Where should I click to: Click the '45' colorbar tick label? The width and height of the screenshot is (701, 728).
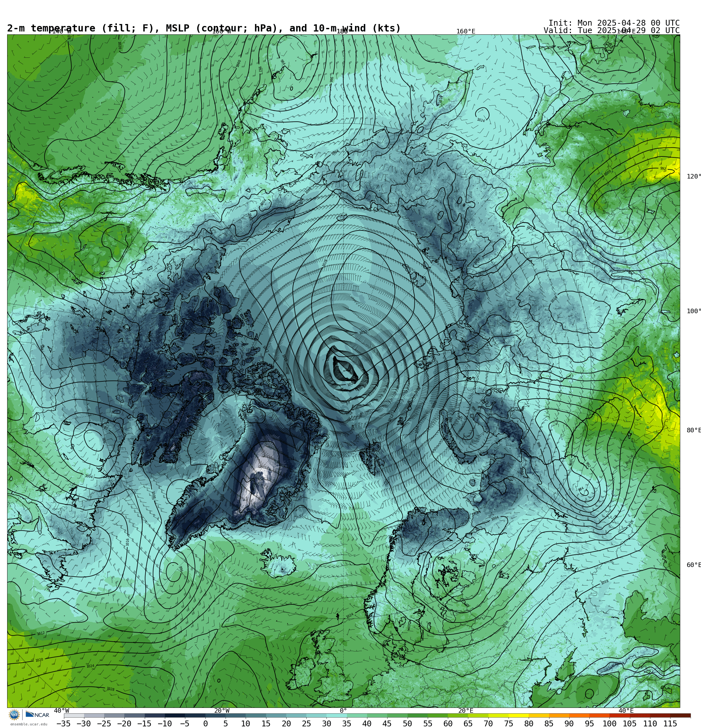click(387, 723)
